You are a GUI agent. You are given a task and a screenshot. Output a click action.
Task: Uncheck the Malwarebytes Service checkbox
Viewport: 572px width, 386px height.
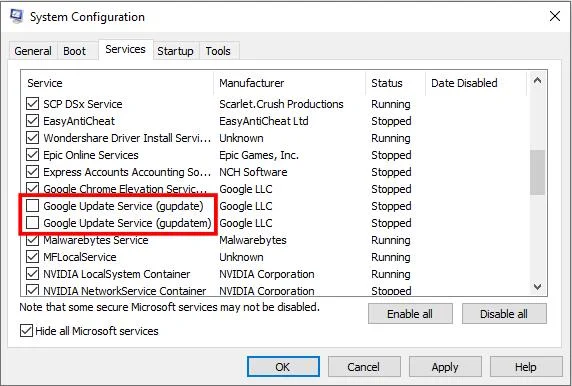[32, 240]
